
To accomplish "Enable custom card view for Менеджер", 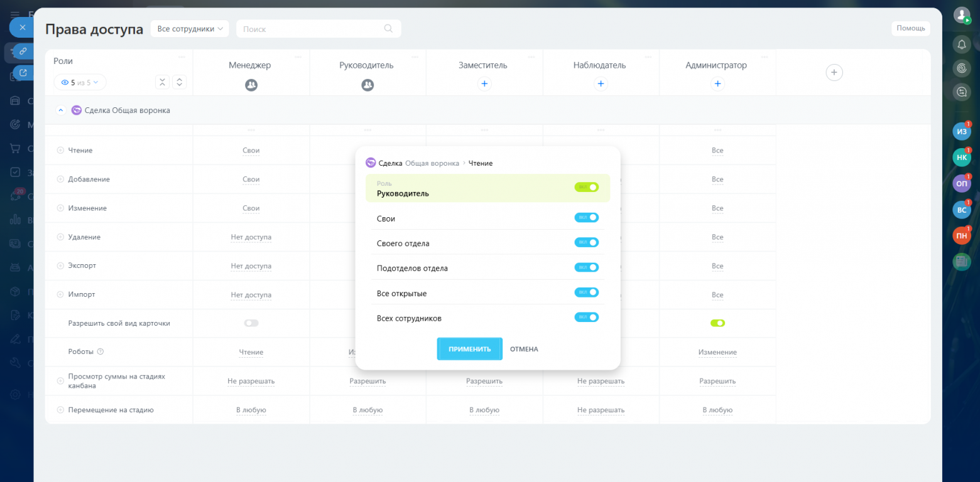I will click(x=251, y=323).
